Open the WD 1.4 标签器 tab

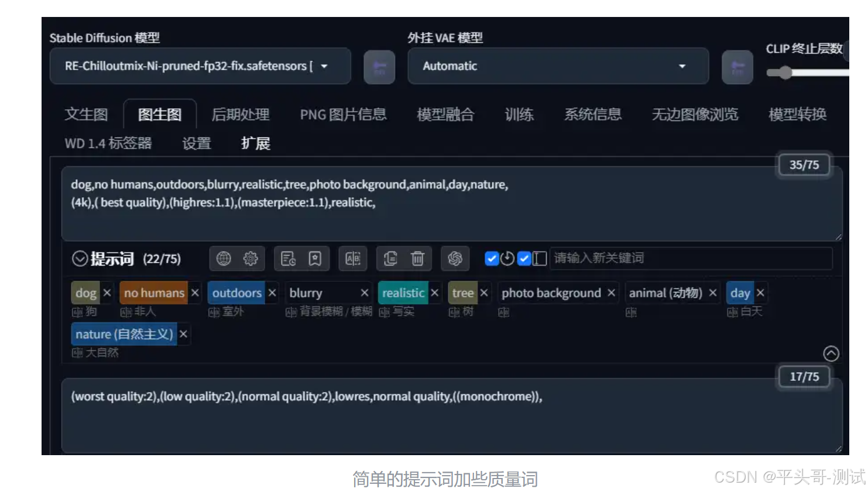[x=108, y=143]
